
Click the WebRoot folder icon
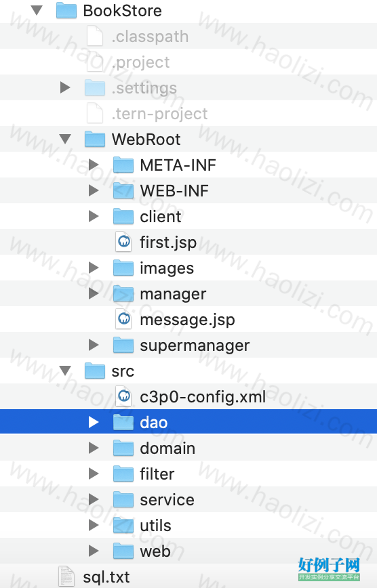95,139
